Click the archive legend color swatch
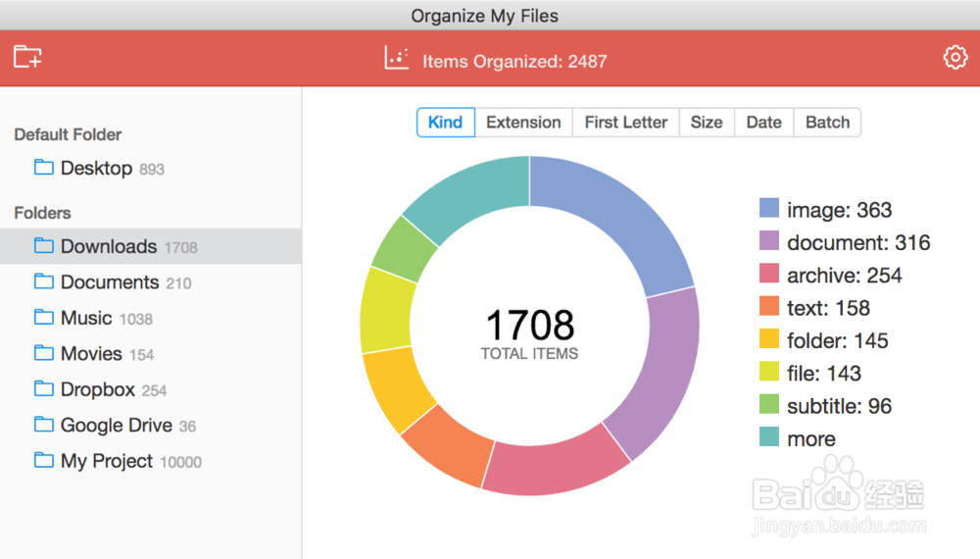Viewport: 980px width, 559px height. point(769,274)
